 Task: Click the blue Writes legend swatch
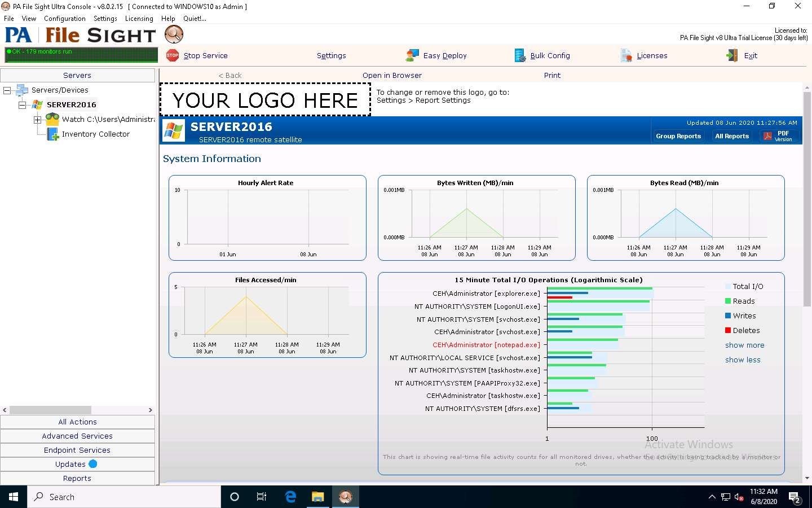click(728, 316)
